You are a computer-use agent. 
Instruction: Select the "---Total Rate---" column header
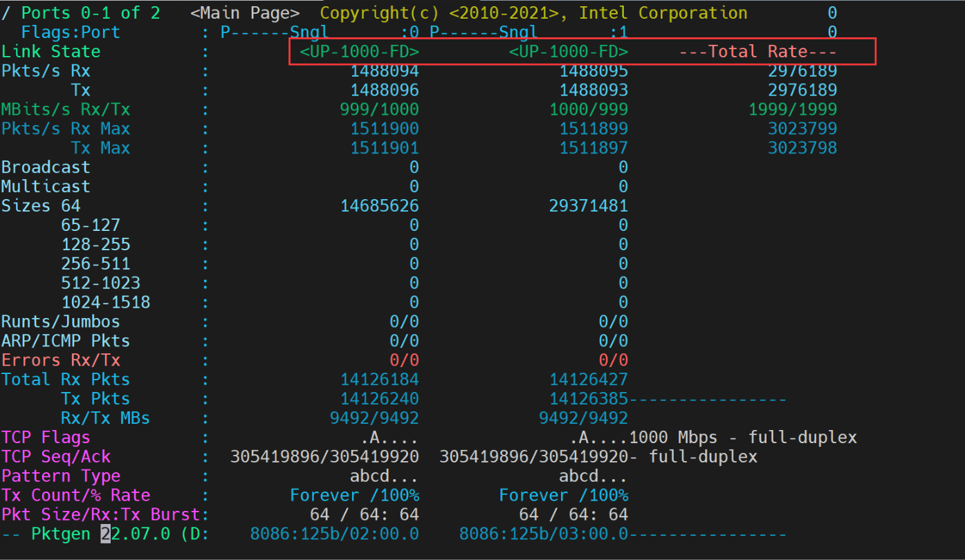[758, 52]
